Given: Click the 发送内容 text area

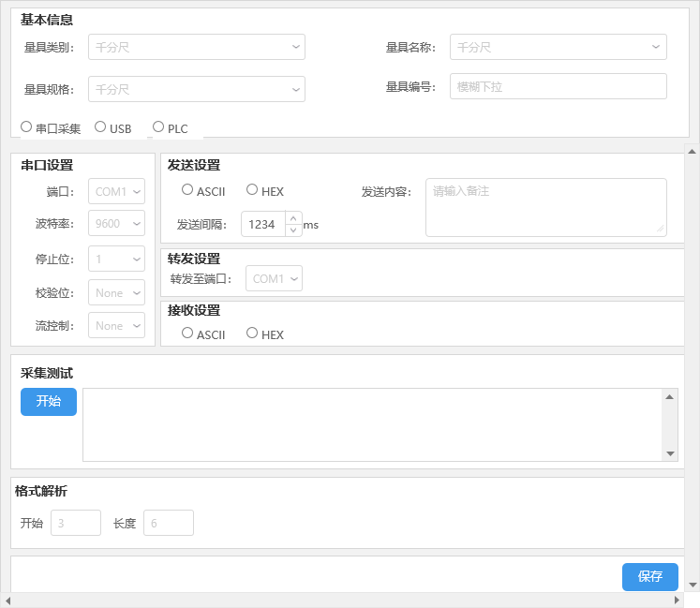Looking at the screenshot, I should (x=546, y=208).
